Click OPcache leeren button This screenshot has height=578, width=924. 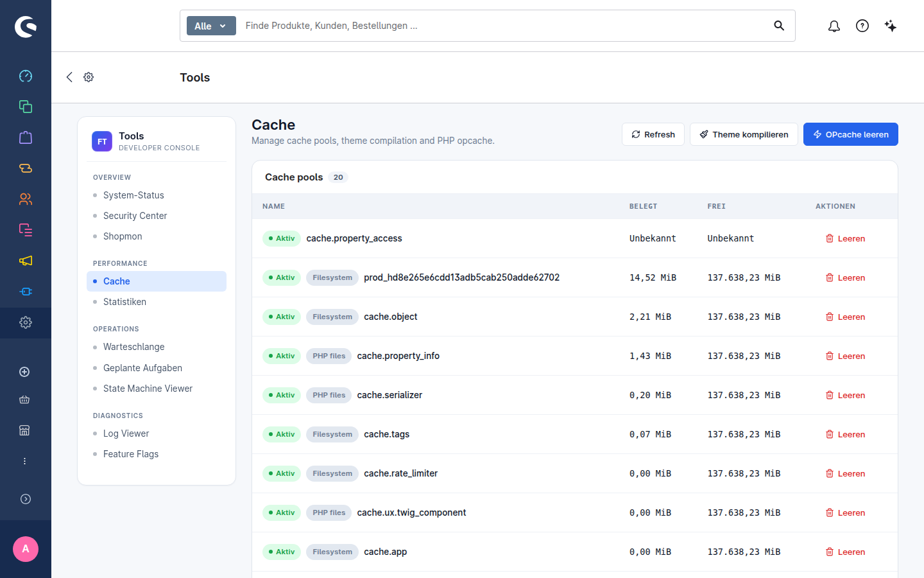[851, 134]
